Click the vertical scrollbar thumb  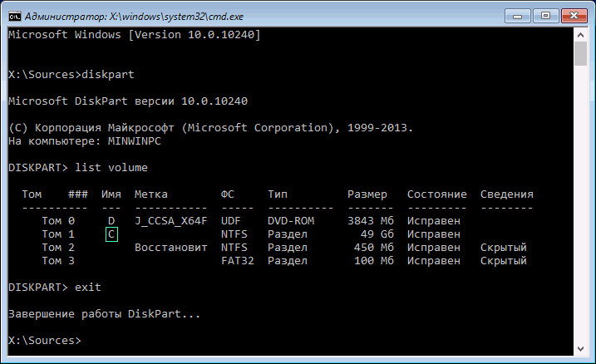pos(581,54)
